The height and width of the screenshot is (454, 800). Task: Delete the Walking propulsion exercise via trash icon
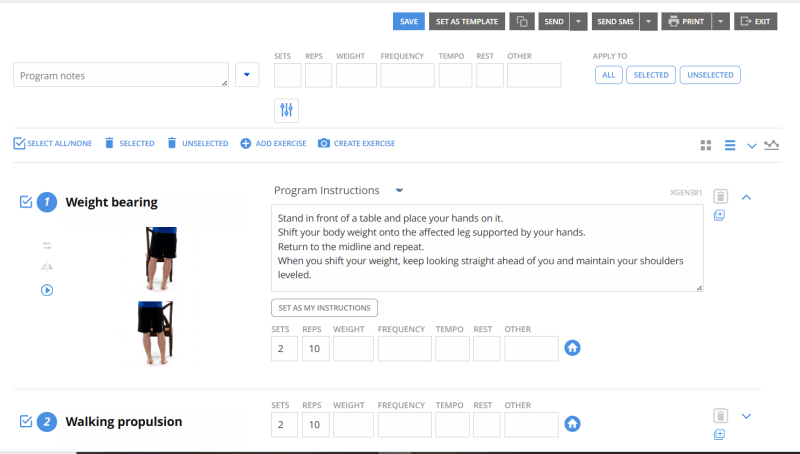(720, 416)
